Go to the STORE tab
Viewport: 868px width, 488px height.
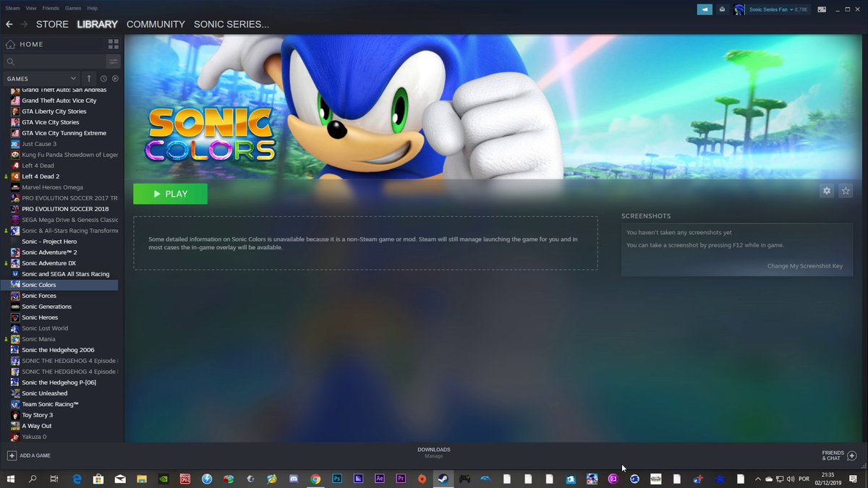52,25
